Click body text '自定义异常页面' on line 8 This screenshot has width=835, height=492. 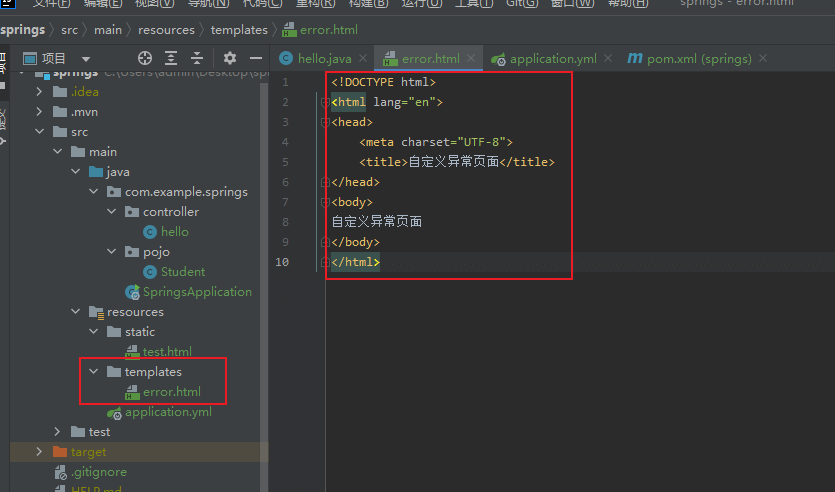(x=376, y=222)
